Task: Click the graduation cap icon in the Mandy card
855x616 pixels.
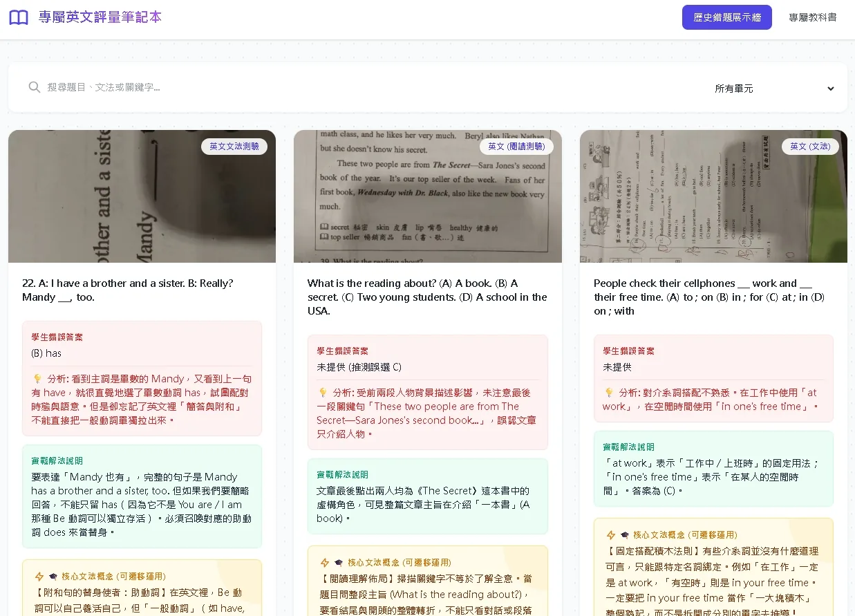Action: (53, 577)
